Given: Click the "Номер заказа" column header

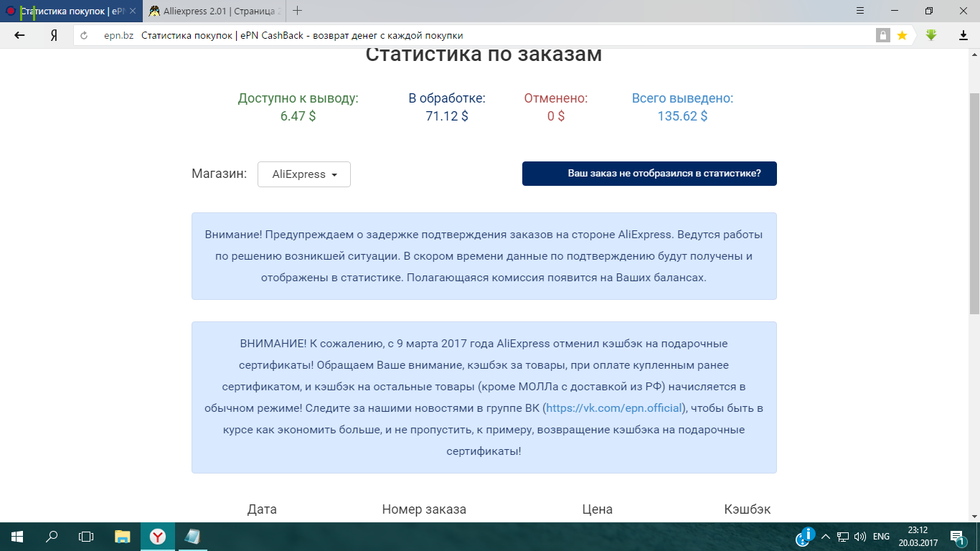Looking at the screenshot, I should coord(424,509).
